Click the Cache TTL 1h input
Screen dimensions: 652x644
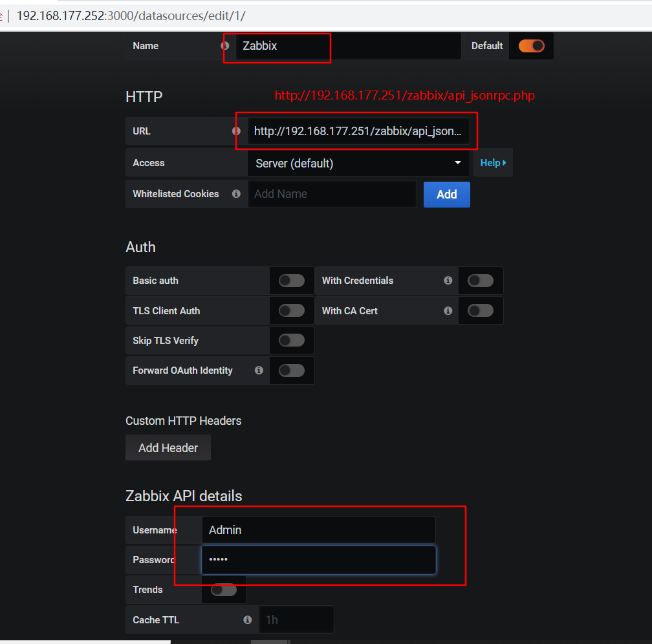296,620
